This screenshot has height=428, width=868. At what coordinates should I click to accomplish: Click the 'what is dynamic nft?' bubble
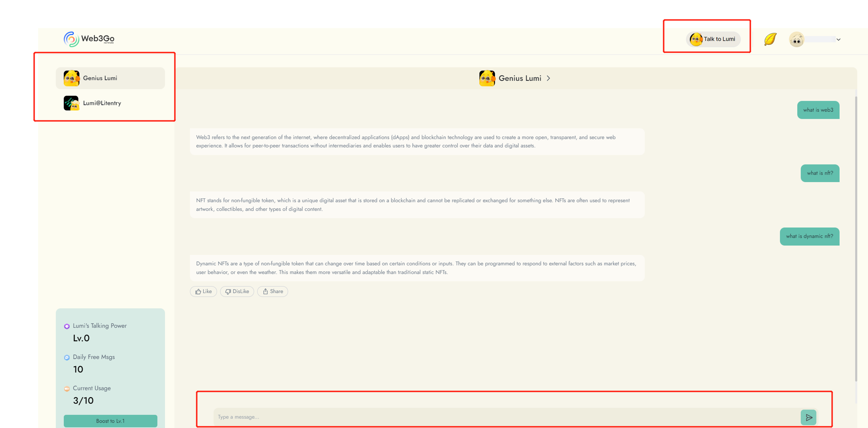coord(809,236)
